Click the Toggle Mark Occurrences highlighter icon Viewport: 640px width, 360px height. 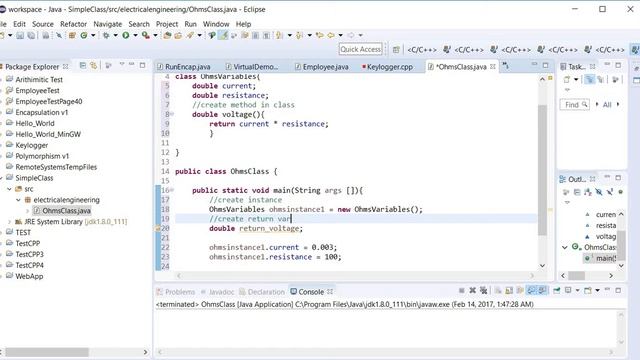pyautogui.click(x=223, y=36)
